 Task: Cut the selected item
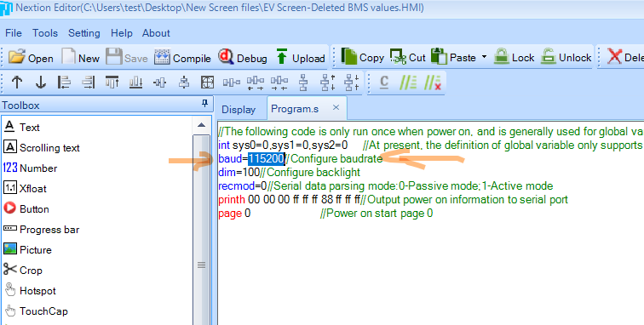coord(407,57)
